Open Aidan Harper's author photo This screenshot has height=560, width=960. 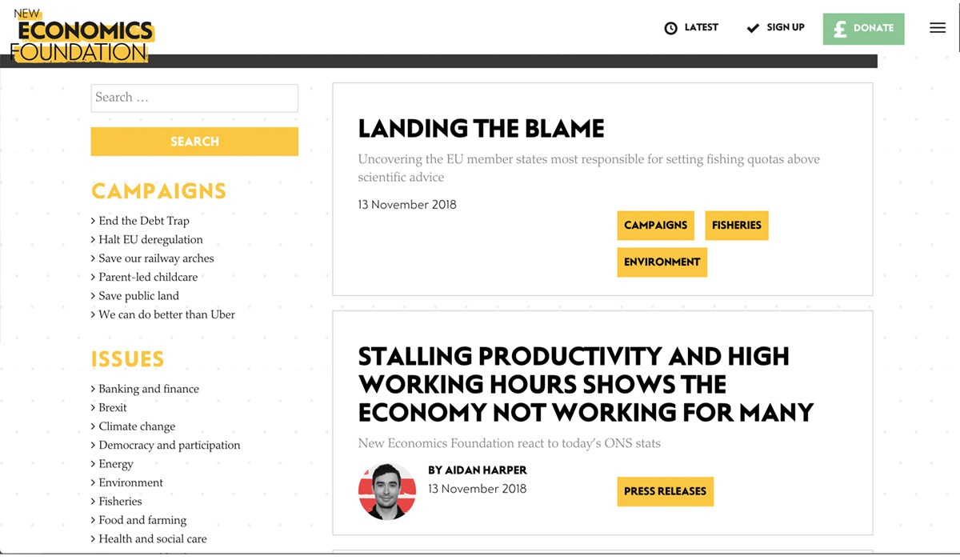click(387, 491)
